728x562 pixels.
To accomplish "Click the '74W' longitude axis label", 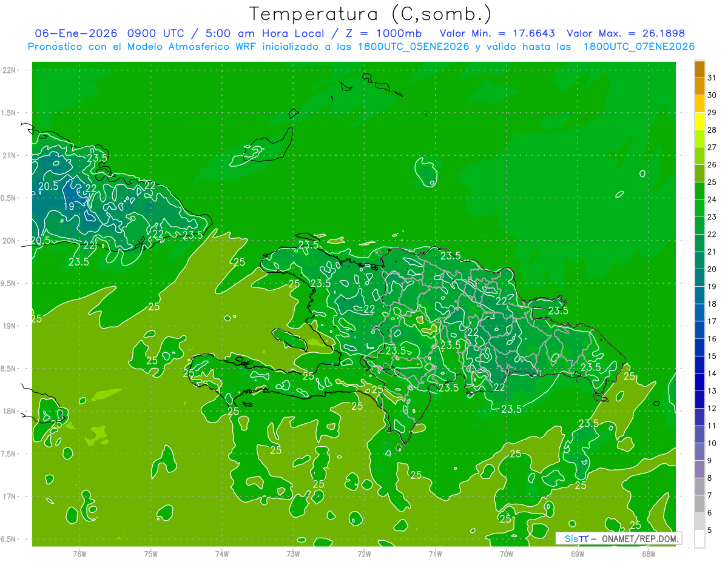I will [x=221, y=554].
